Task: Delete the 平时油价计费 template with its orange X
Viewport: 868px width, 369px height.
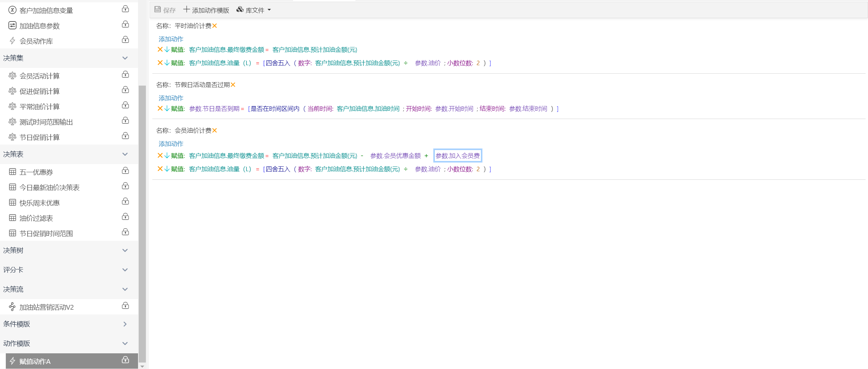Action: pos(215,26)
